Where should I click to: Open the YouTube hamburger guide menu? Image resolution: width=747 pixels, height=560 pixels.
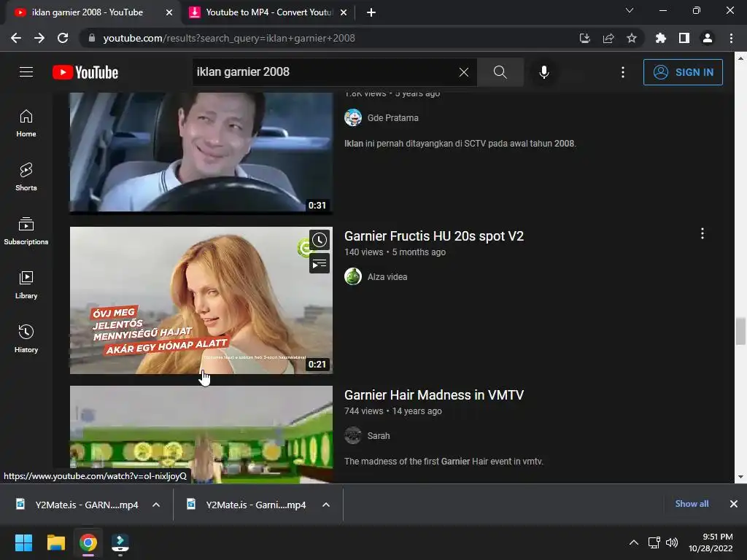tap(26, 72)
